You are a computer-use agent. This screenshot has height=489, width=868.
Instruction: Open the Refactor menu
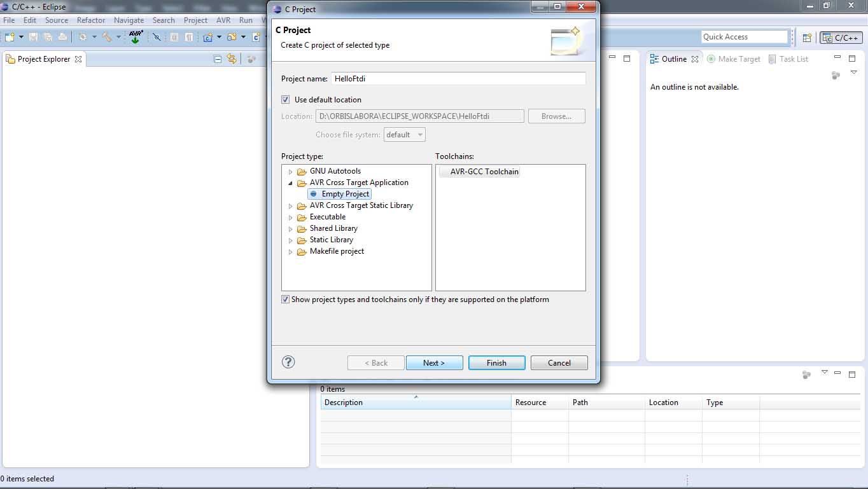91,20
